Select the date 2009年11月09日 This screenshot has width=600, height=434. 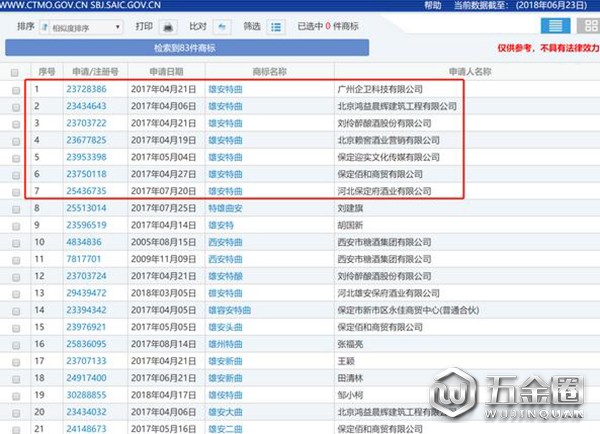pyautogui.click(x=163, y=259)
